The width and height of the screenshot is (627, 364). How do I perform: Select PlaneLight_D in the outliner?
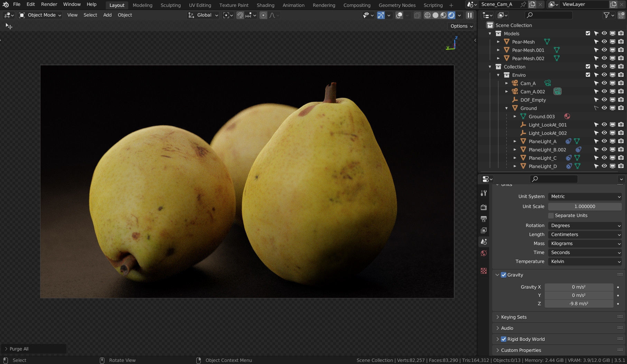(543, 166)
